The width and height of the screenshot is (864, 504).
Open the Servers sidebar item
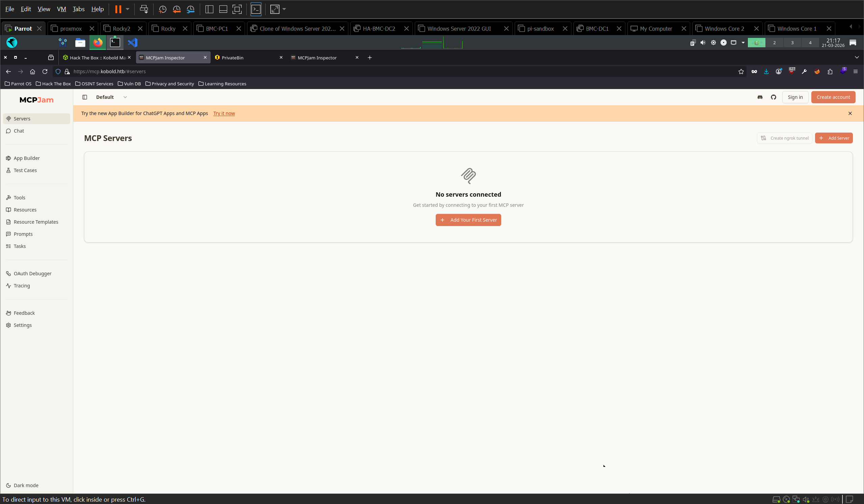point(36,118)
